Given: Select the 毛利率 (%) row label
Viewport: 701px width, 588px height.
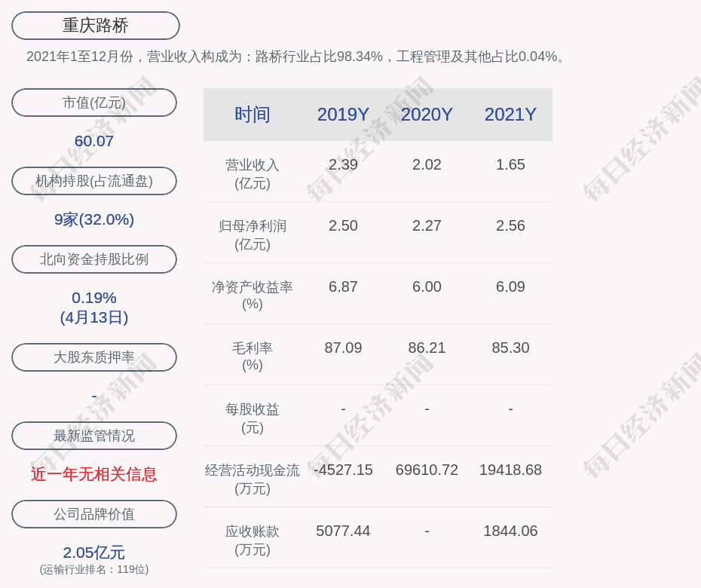Looking at the screenshot, I should point(253,357).
